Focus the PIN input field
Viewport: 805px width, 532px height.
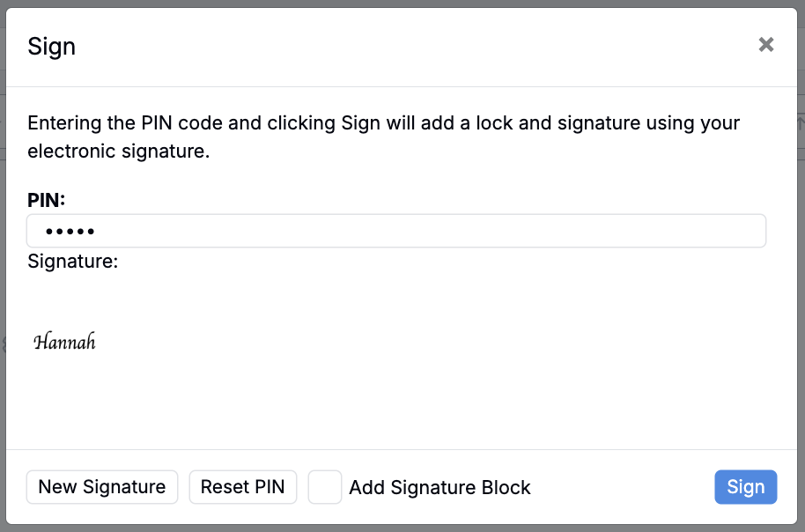[x=396, y=232]
